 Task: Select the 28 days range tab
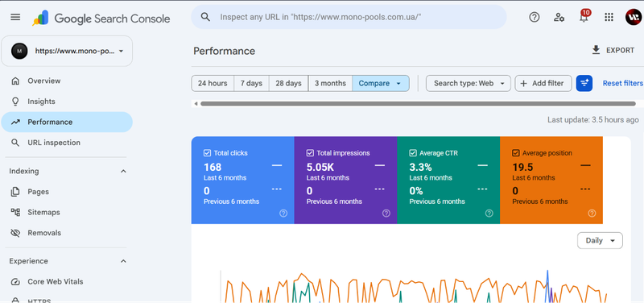click(x=288, y=83)
